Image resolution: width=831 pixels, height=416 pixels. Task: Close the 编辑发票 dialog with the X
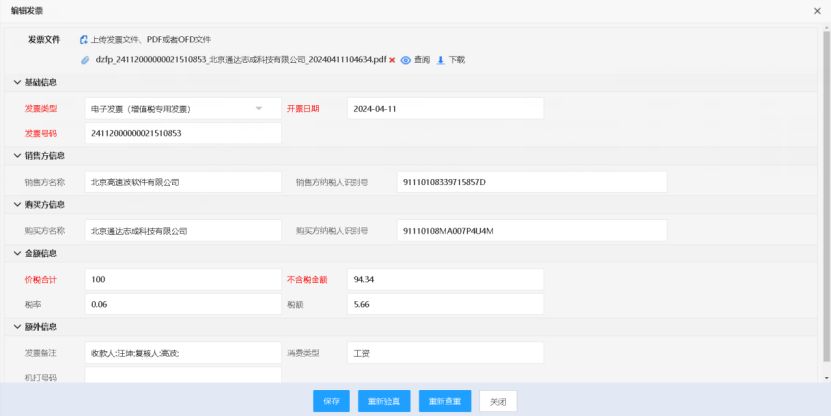[x=817, y=9]
